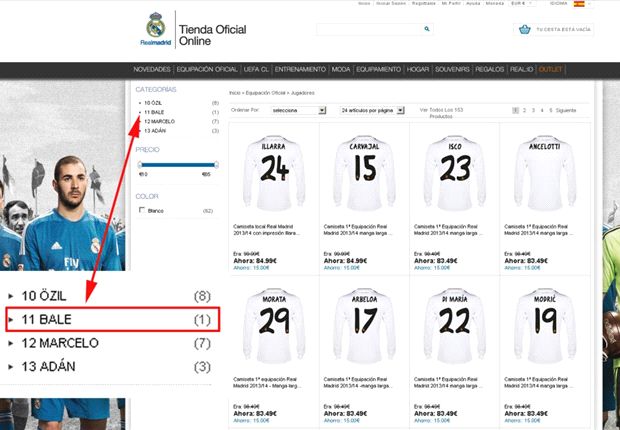Open the Morata 29 shirt thumbnail
This screenshot has width=620, height=430.
pyautogui.click(x=274, y=326)
